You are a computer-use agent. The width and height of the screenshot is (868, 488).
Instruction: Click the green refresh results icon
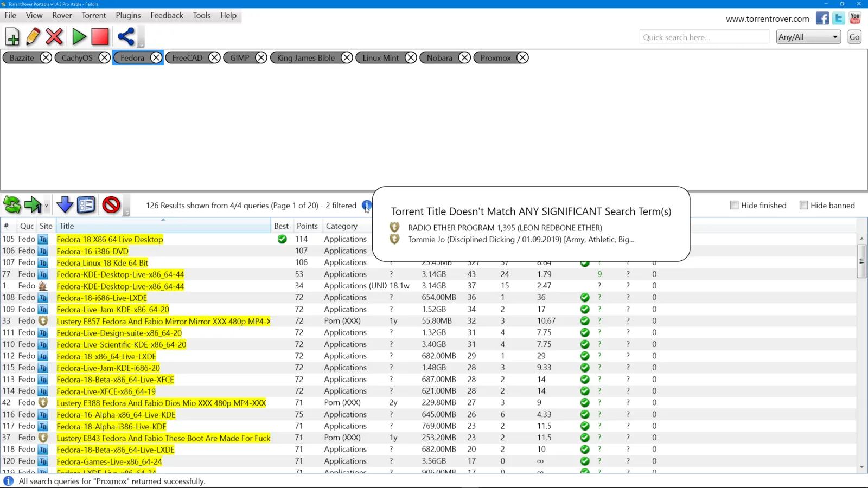(12, 205)
